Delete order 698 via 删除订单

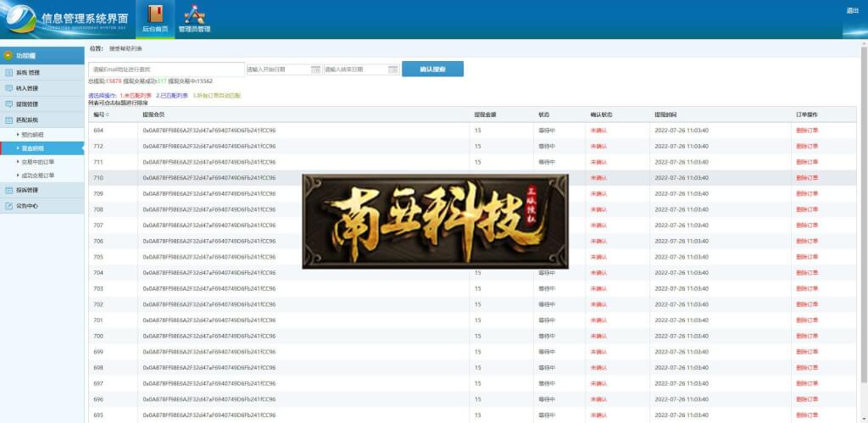(807, 368)
